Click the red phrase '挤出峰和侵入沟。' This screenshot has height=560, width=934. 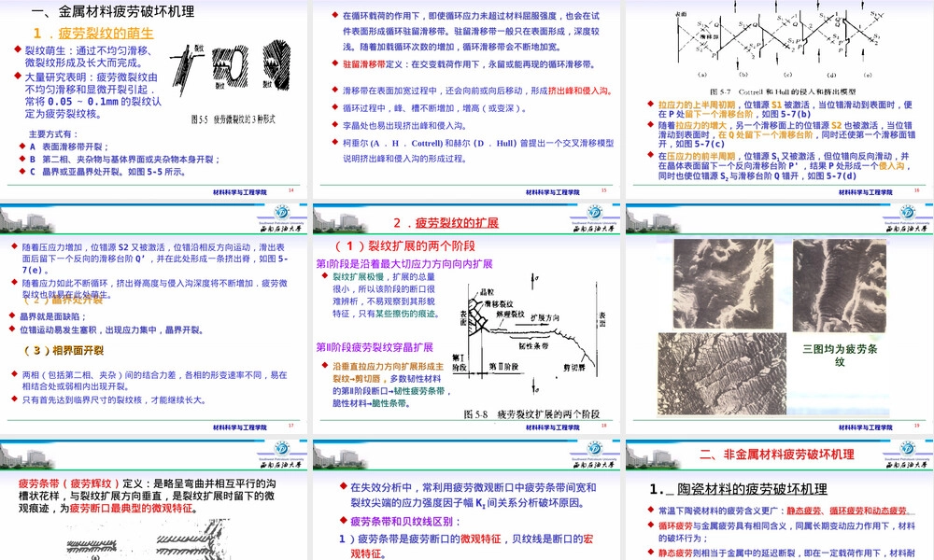pos(580,91)
